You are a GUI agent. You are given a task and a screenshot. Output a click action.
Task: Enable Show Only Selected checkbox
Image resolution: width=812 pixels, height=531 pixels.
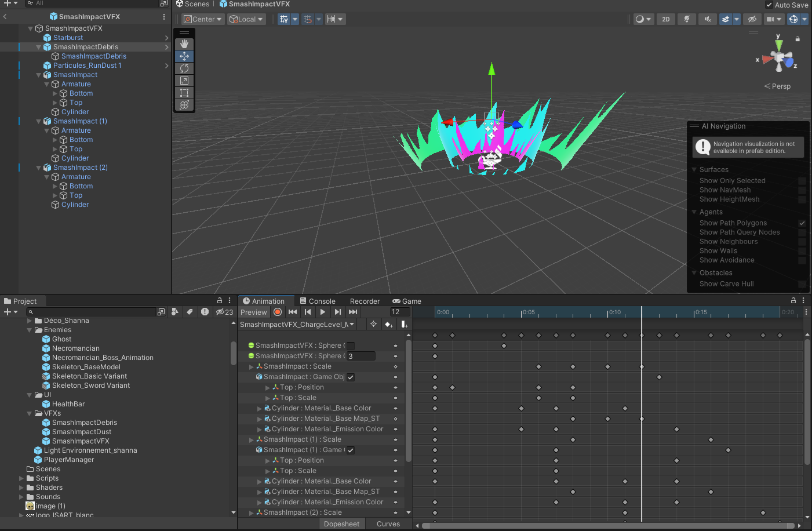coord(802,181)
